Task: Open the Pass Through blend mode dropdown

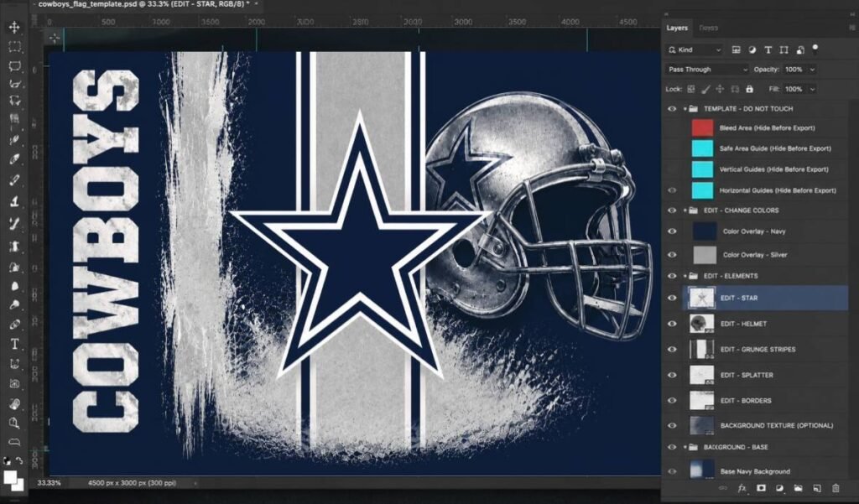Action: click(706, 70)
